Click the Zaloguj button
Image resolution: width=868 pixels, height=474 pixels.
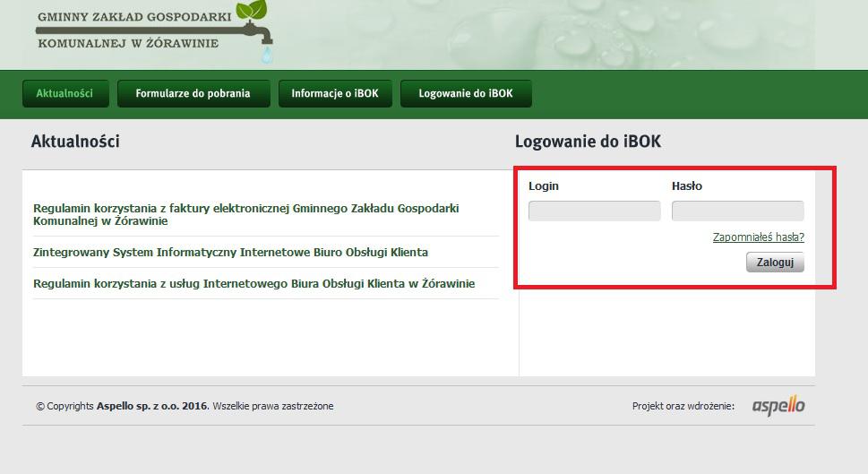[x=775, y=263]
